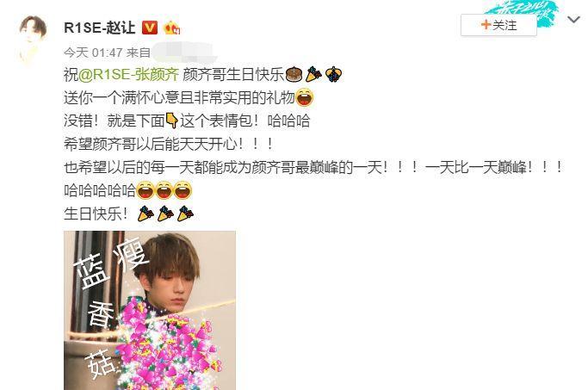Click the blurred source text after 来自
This screenshot has width=588, height=390.
(x=184, y=53)
